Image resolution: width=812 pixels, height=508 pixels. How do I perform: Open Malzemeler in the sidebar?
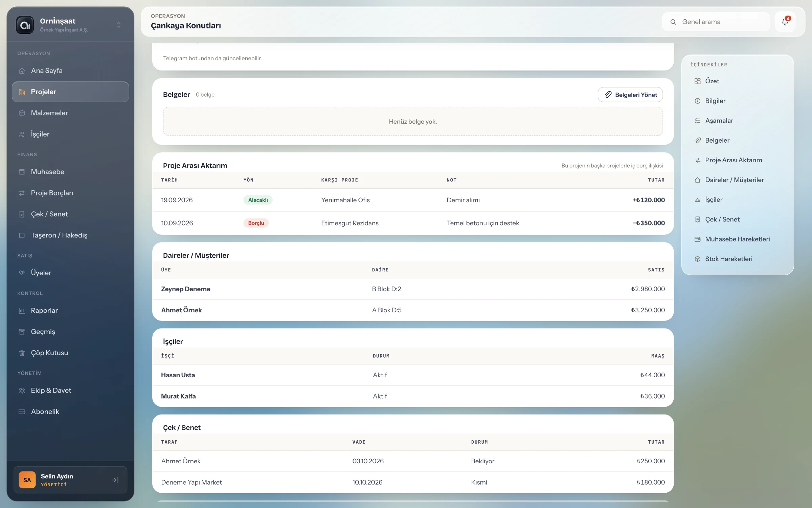coord(70,113)
